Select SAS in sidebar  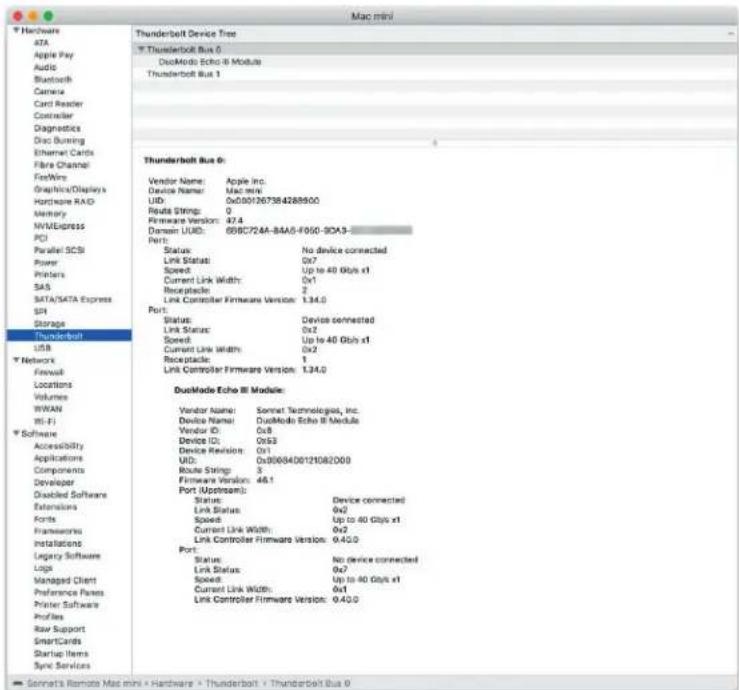pos(42,287)
